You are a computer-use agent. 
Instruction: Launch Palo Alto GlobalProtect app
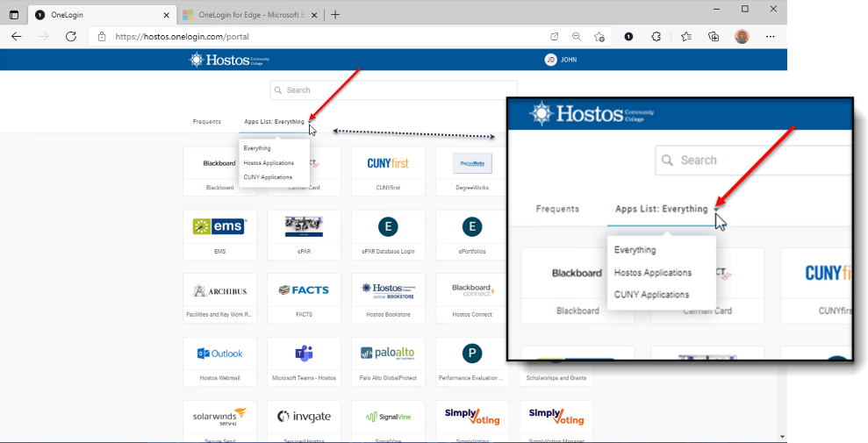[388, 361]
